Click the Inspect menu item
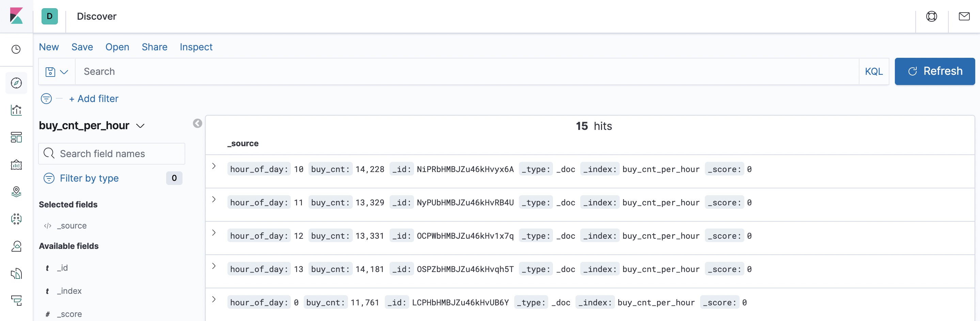980x321 pixels. click(x=196, y=47)
